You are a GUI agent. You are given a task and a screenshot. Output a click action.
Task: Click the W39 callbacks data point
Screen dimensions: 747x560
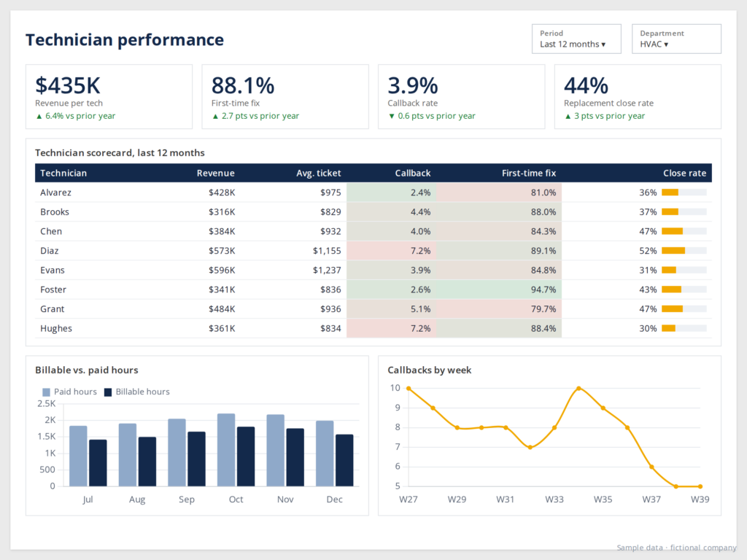[700, 486]
